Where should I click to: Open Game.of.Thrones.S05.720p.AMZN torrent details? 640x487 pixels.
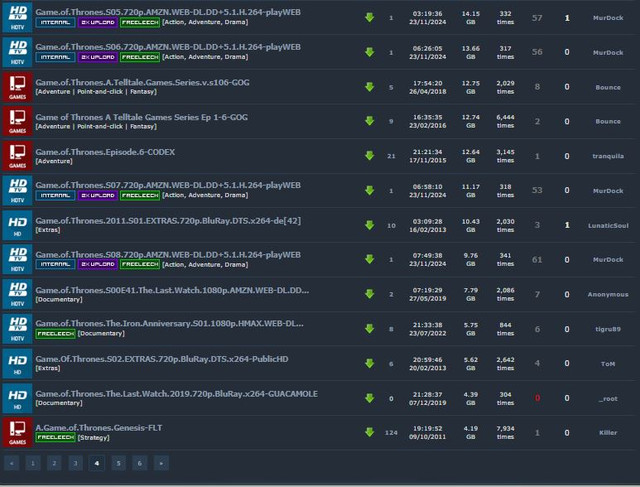pyautogui.click(x=168, y=12)
